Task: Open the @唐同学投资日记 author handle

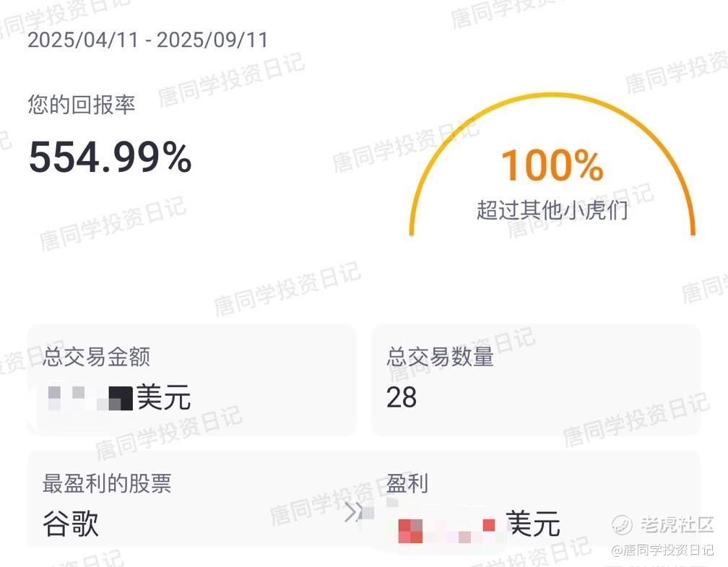Action: 662,550
